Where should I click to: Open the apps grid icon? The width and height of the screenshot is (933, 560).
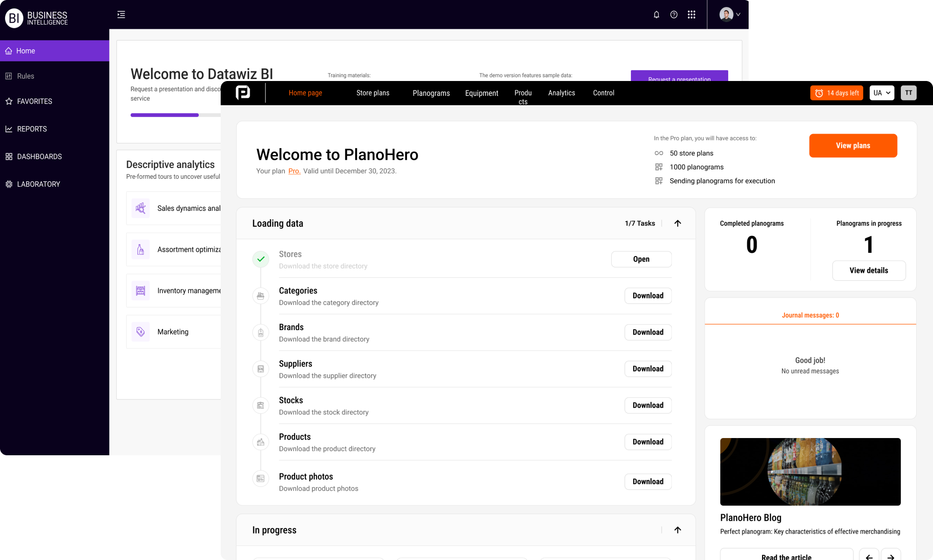point(691,14)
